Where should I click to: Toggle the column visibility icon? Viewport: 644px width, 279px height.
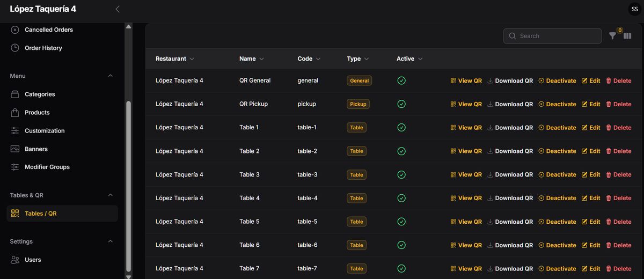pos(627,36)
